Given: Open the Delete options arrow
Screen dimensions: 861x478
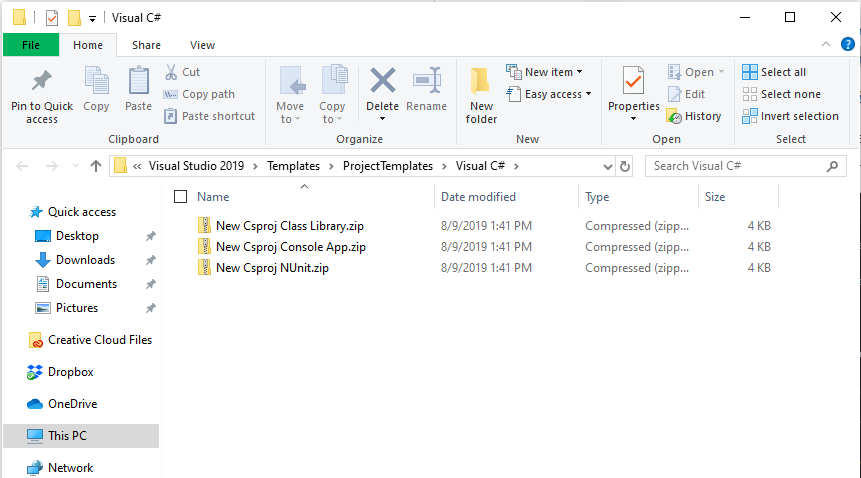Looking at the screenshot, I should click(x=382, y=119).
